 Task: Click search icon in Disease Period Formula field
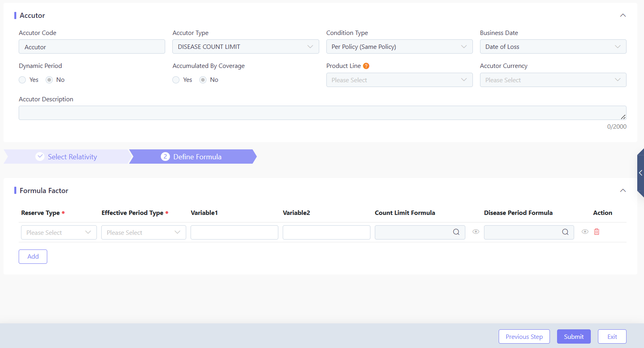pyautogui.click(x=565, y=232)
